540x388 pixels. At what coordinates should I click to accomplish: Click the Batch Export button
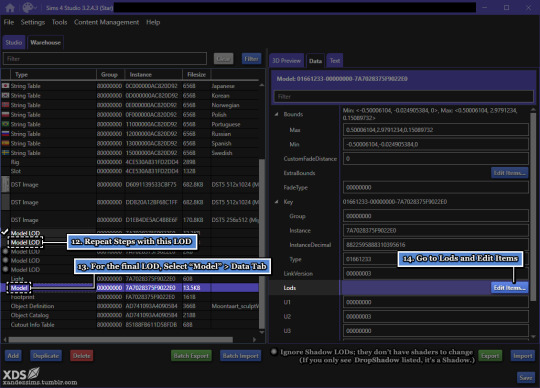pyautogui.click(x=191, y=356)
